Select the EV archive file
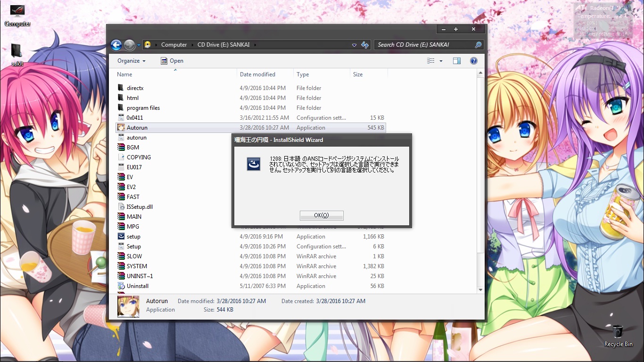 point(130,177)
